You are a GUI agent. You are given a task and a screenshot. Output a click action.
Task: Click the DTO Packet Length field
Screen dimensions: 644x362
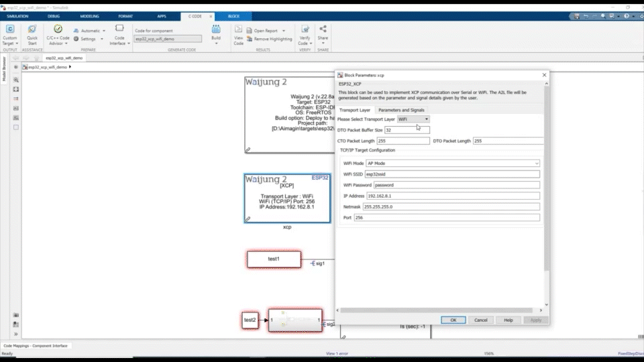(x=508, y=141)
